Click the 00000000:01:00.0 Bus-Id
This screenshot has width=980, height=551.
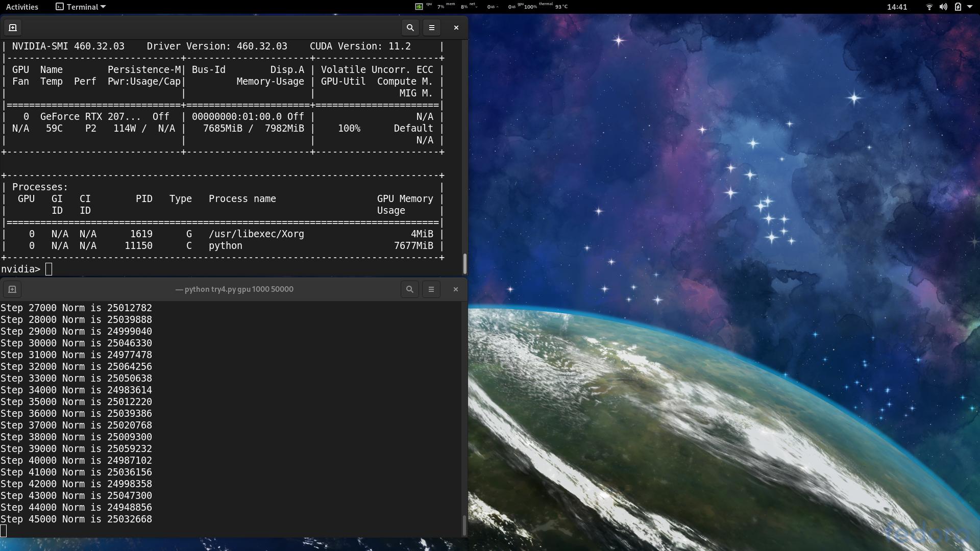[x=237, y=117]
